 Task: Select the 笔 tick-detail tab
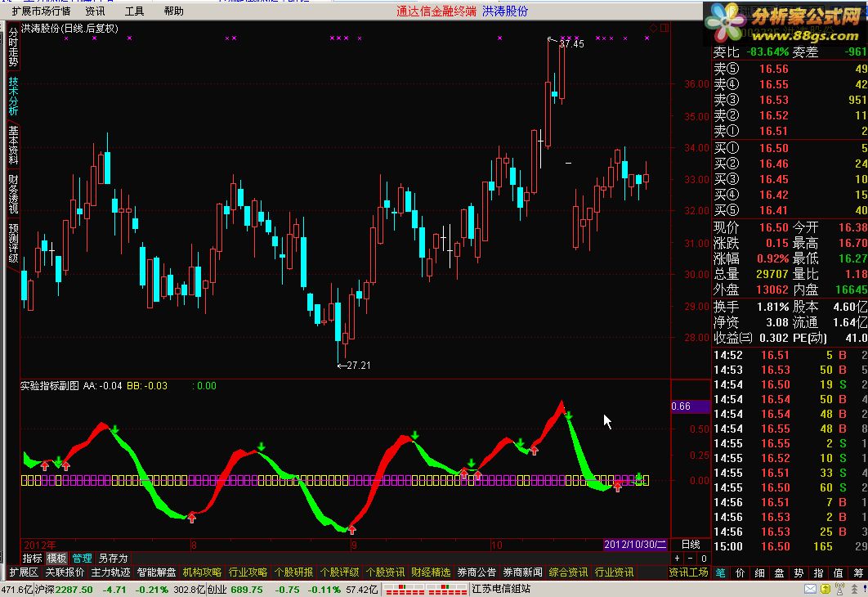pos(721,573)
